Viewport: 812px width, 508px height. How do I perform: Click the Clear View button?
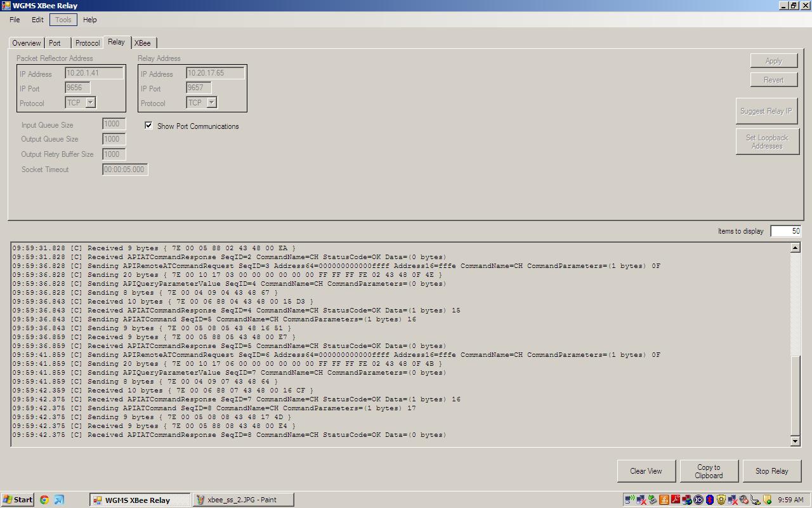click(x=646, y=471)
